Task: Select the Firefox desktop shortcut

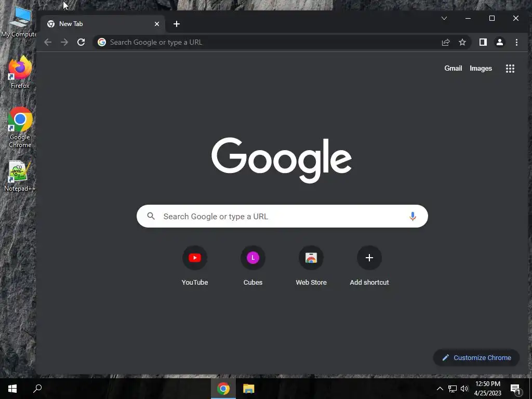Action: (20, 72)
